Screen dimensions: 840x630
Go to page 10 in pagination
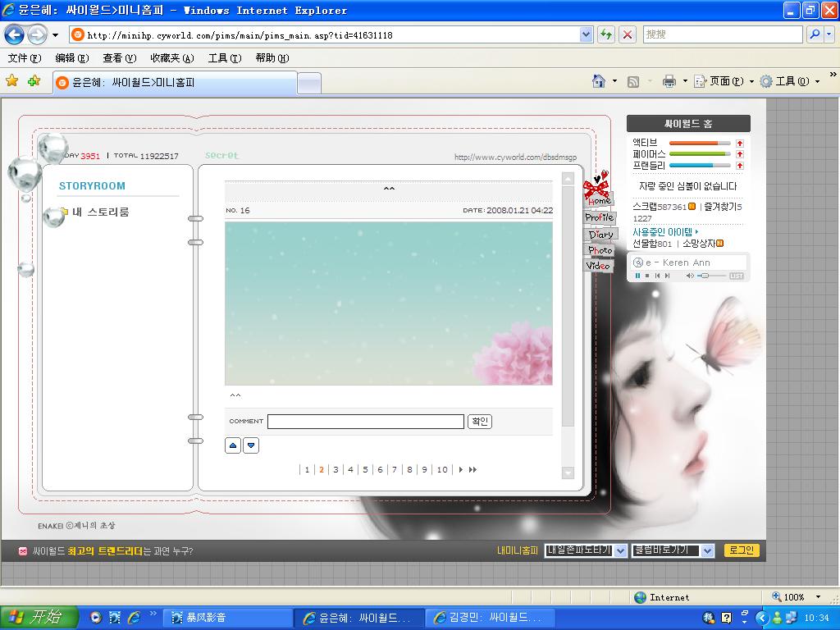click(x=442, y=469)
